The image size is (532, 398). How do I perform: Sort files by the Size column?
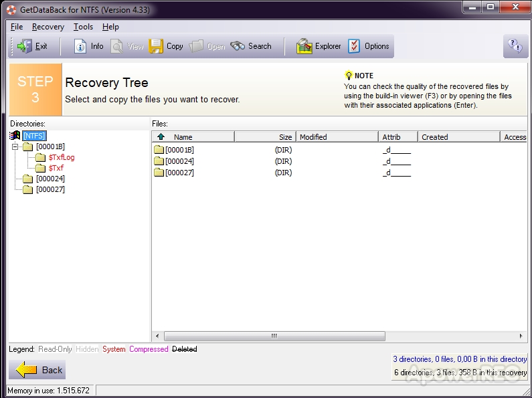(x=265, y=137)
